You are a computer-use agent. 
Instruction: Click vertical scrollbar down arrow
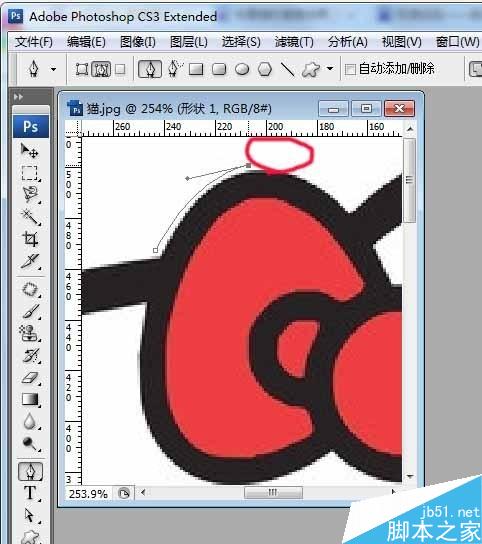(410, 477)
